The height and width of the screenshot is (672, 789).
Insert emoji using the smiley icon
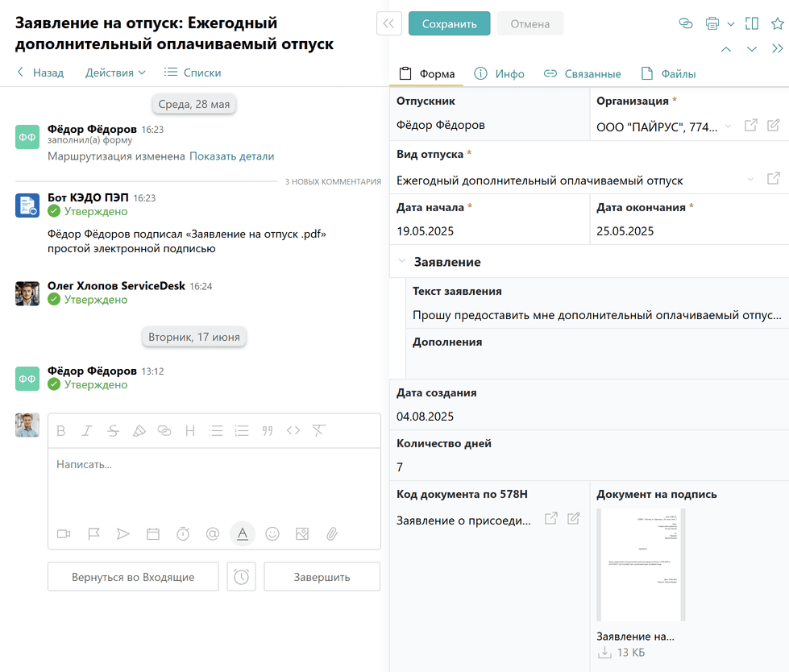click(x=272, y=533)
